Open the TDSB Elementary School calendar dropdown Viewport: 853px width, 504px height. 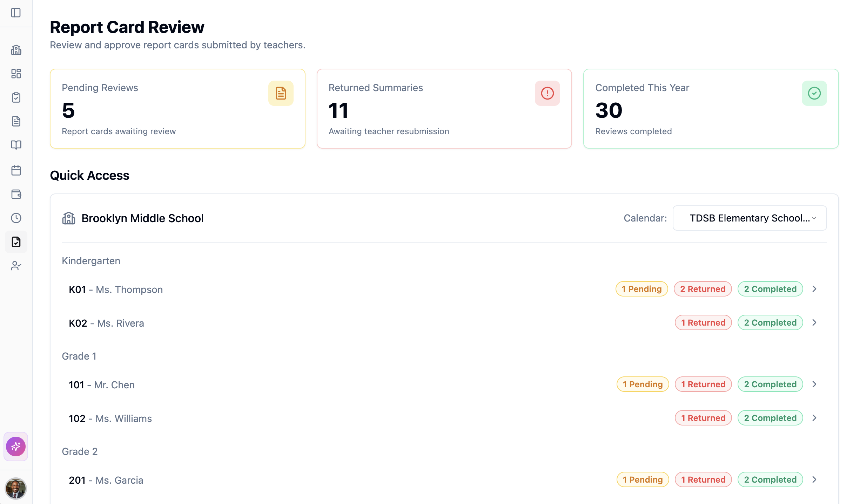pyautogui.click(x=749, y=218)
